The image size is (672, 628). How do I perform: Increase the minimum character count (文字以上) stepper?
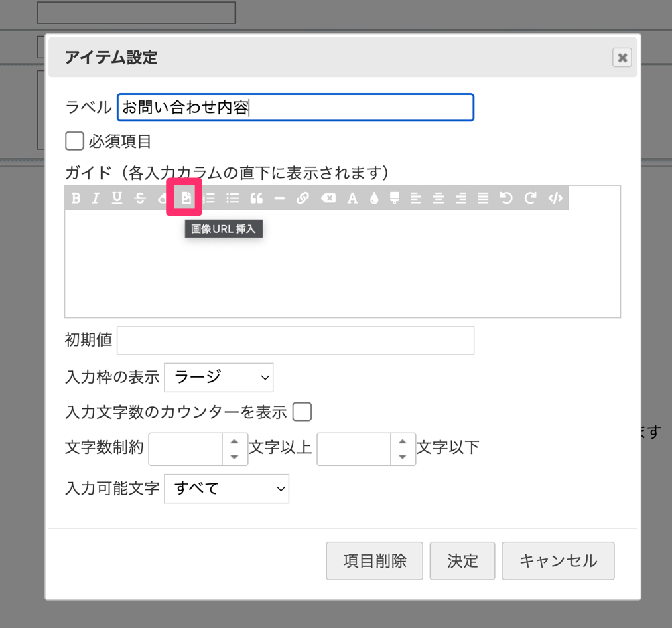(234, 441)
